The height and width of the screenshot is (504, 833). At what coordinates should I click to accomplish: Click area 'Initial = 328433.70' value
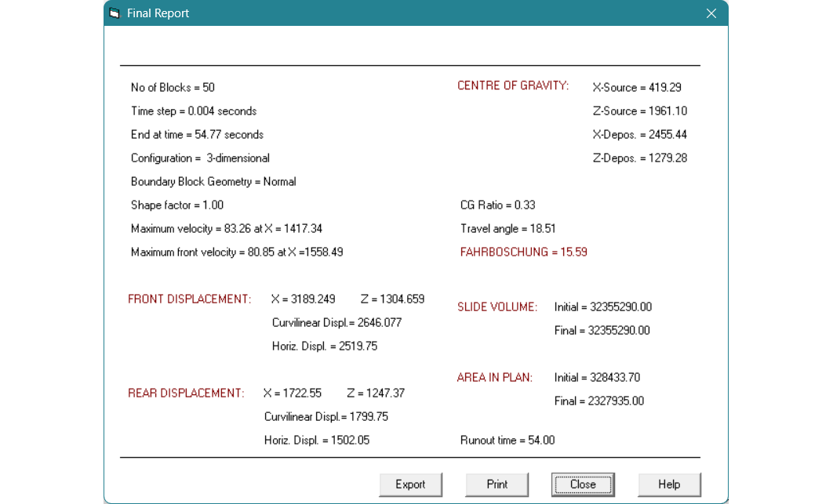(597, 378)
